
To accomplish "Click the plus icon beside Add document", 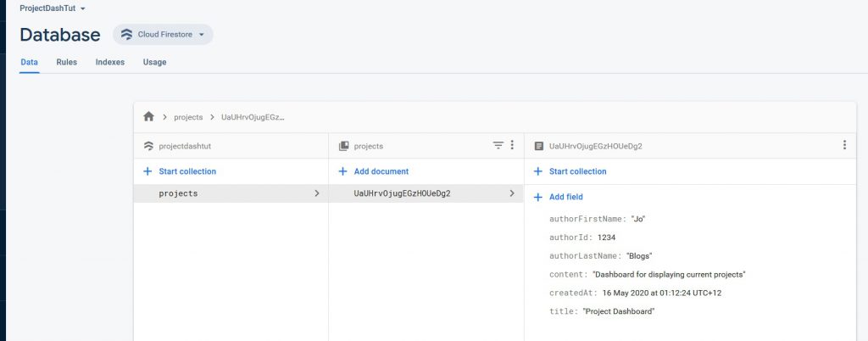I will (x=342, y=171).
